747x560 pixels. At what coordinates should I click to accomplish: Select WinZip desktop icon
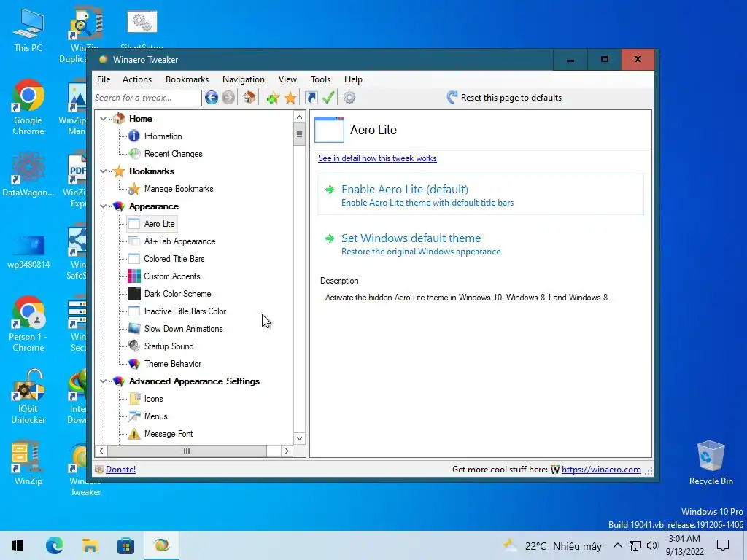[x=28, y=463]
